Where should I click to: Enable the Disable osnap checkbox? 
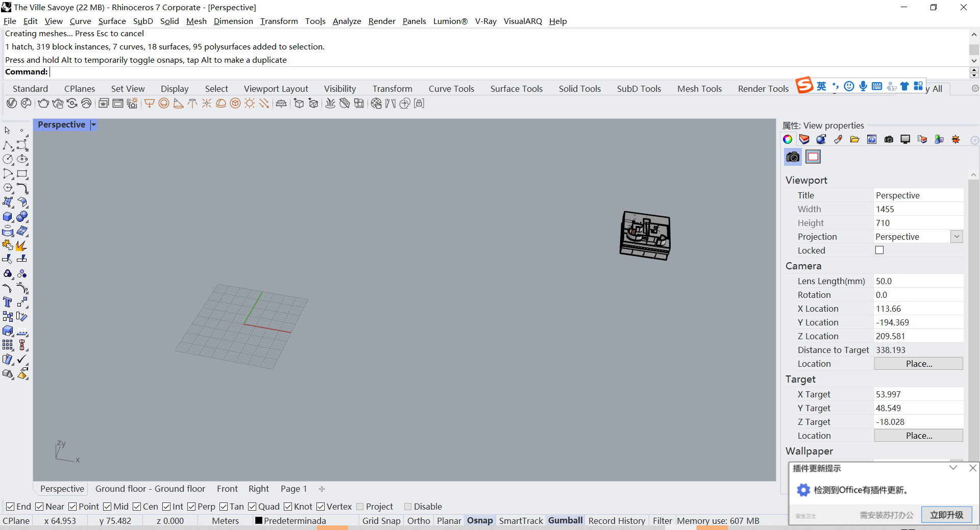coord(408,507)
